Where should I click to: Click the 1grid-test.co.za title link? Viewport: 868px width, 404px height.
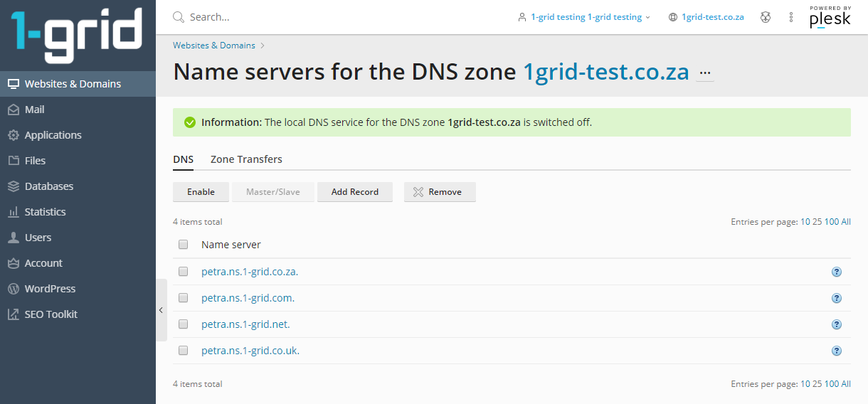click(x=606, y=72)
